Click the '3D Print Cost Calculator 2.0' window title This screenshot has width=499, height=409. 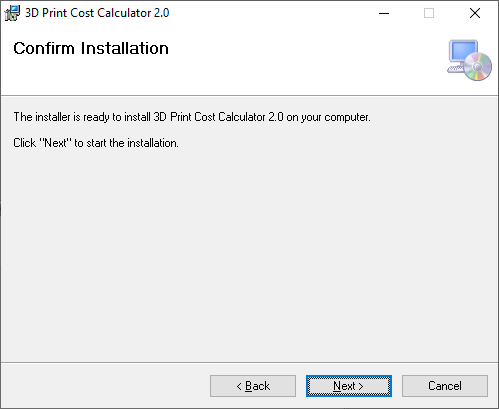[x=97, y=13]
